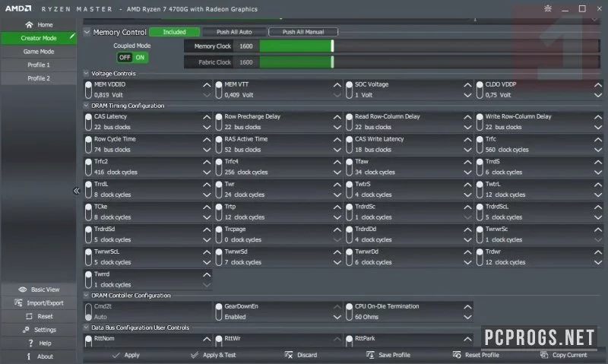This screenshot has height=364, width=608.
Task: Select Creator Mode profile
Action: pyautogui.click(x=39, y=38)
